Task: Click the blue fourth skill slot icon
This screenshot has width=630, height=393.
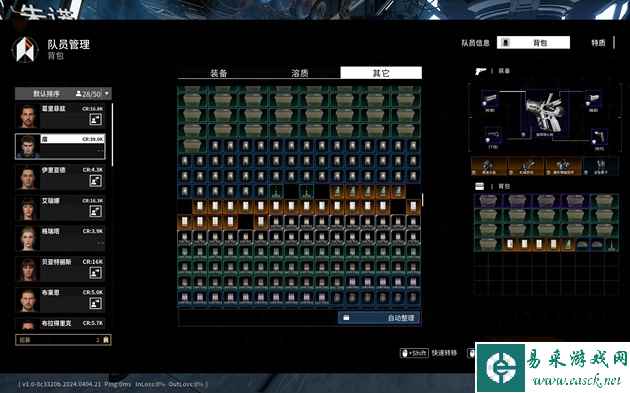Action: [x=600, y=166]
